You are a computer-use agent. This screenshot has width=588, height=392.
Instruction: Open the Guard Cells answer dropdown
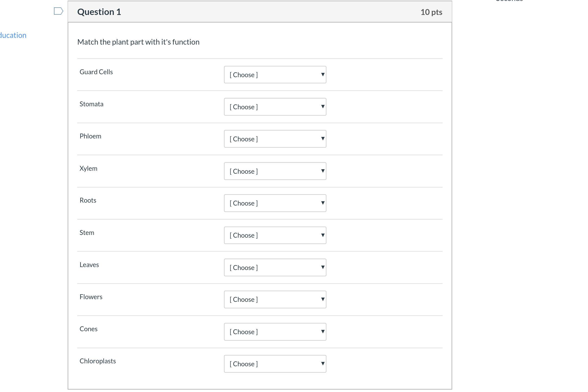click(275, 75)
